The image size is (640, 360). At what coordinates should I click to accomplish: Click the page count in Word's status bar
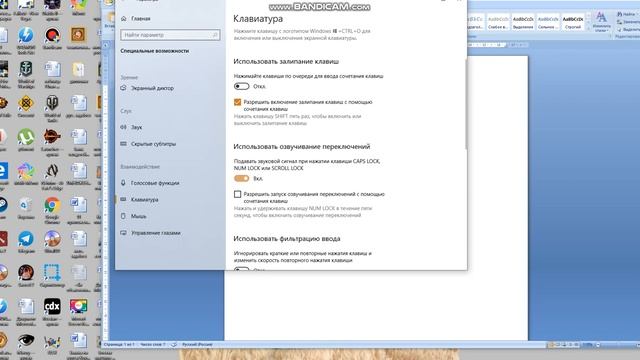pos(118,344)
